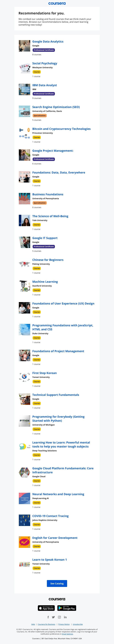The image size is (114, 644).
Task: Click the Social Psychology playing cards thumbnail
Action: [25, 68]
